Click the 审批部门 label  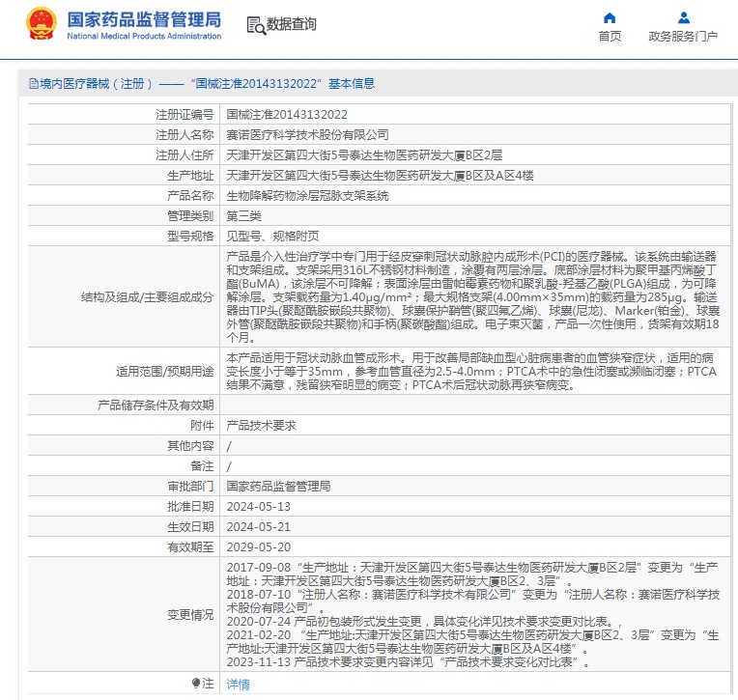[190, 486]
